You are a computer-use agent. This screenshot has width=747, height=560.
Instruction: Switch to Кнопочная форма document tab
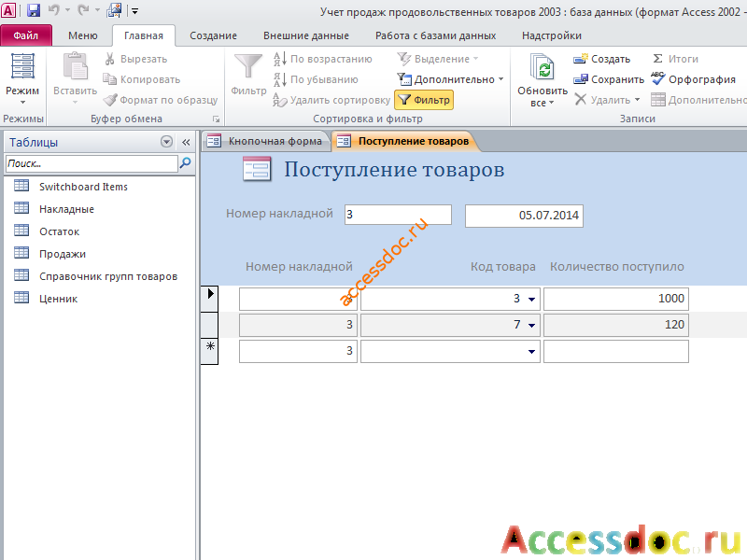266,141
